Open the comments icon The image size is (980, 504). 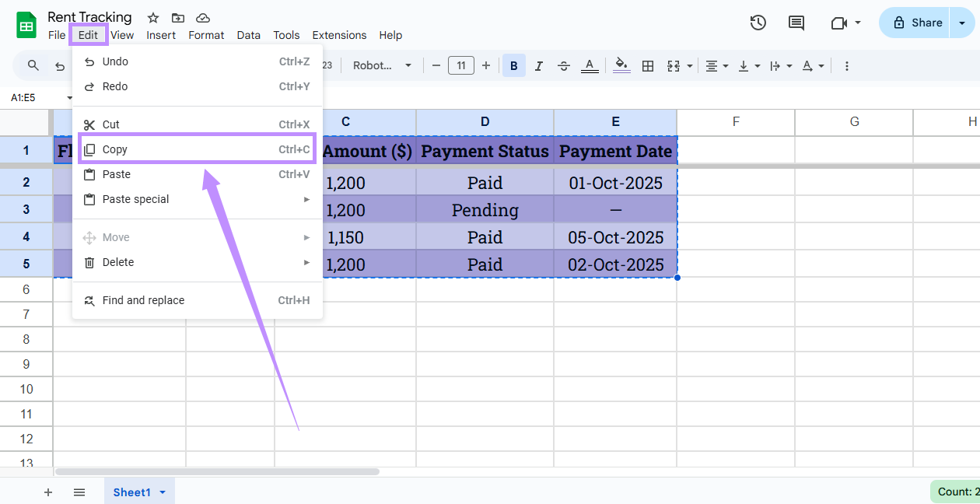tap(796, 23)
